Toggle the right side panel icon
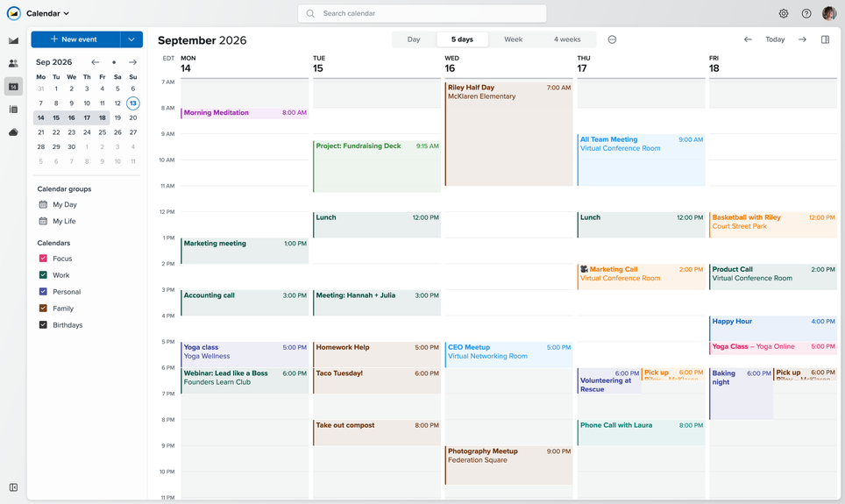 pyautogui.click(x=825, y=39)
